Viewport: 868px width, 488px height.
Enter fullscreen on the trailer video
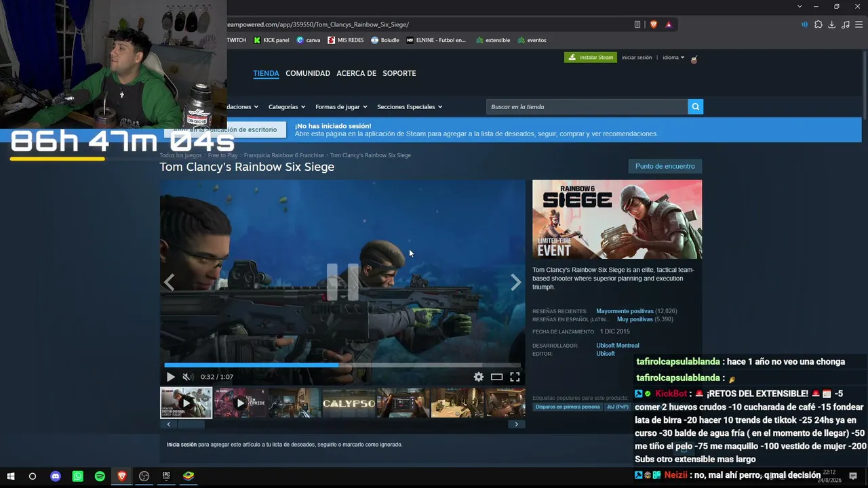tap(515, 377)
